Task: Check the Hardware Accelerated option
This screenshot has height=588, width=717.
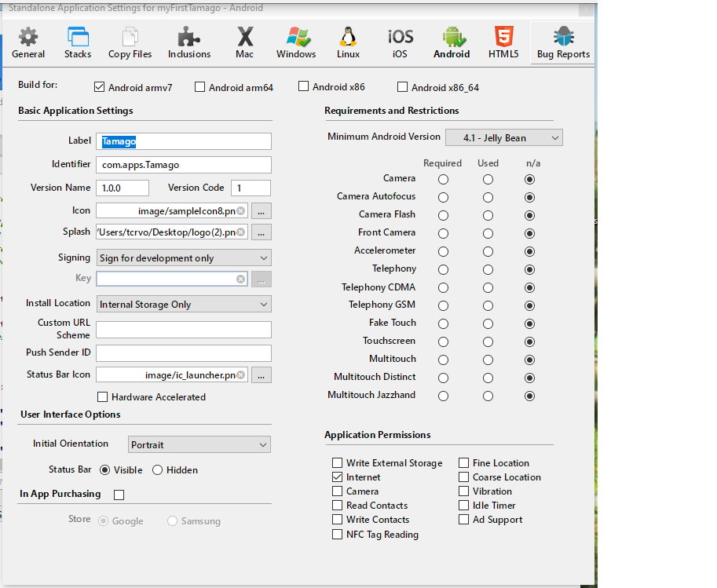Action: click(102, 397)
